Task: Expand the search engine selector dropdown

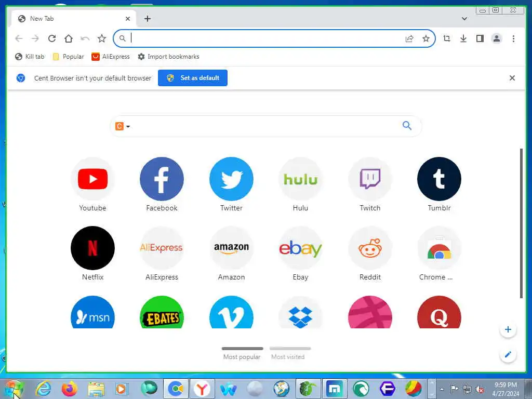Action: coord(123,126)
